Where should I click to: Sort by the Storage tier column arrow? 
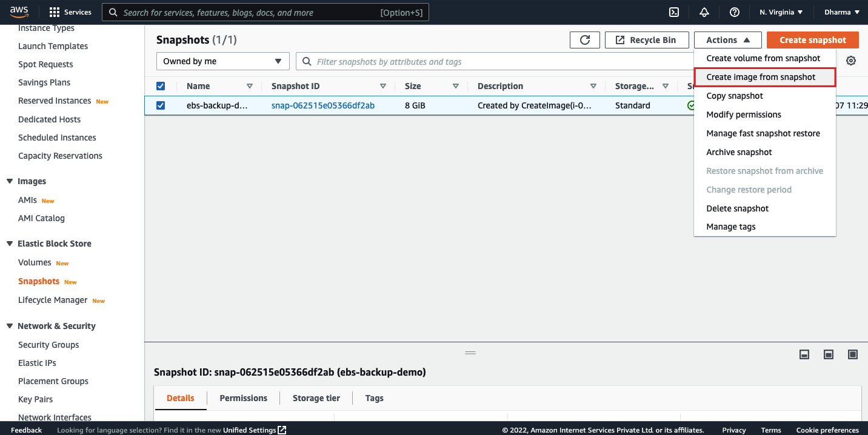666,86
